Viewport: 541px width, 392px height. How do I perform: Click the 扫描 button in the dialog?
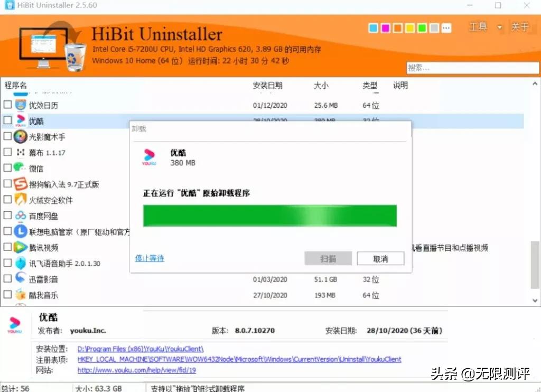(328, 258)
